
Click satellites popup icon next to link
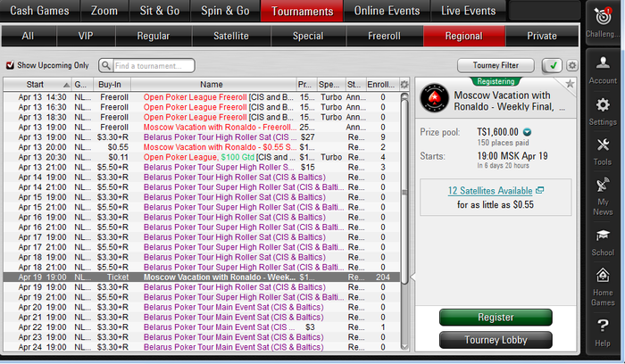(x=539, y=190)
